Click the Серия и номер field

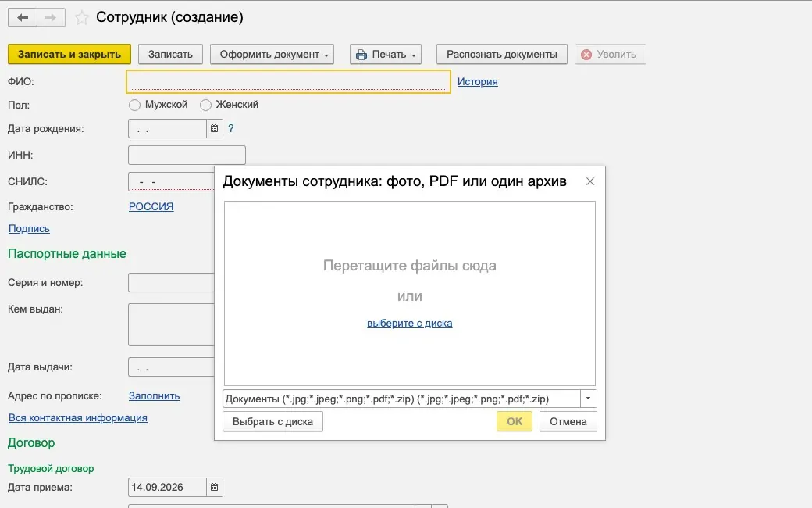(172, 282)
